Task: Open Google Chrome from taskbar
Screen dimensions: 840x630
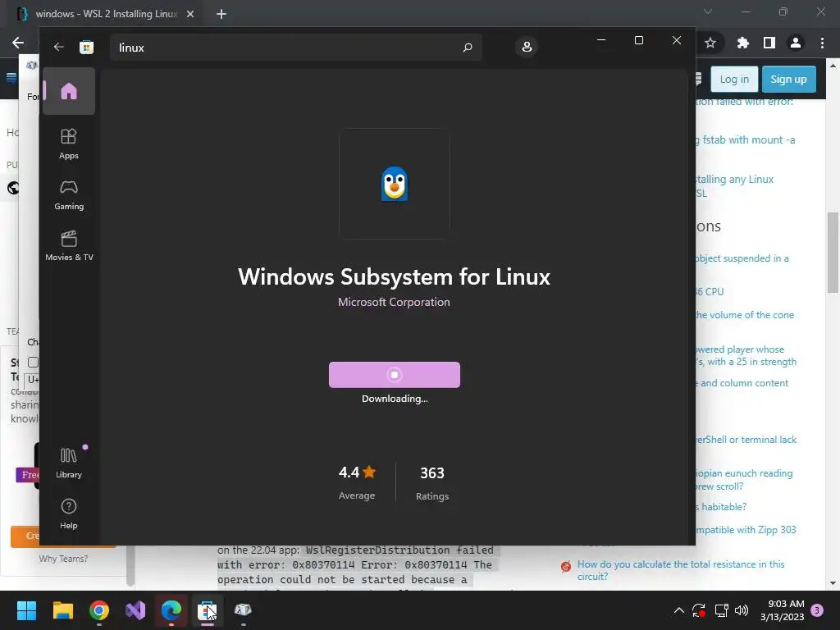Action: 99,610
